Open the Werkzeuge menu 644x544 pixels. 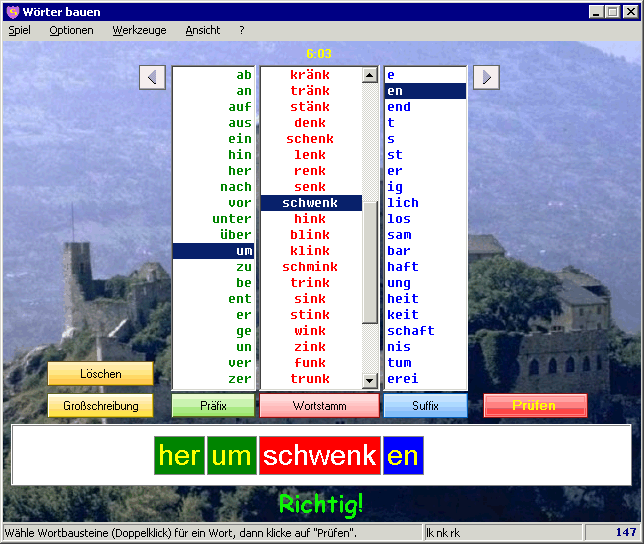[139, 30]
